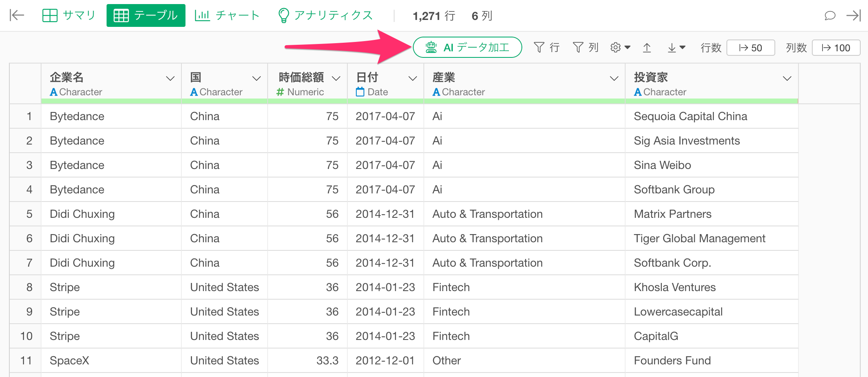Expand the 時価総額 column menu chevron
The height and width of the screenshot is (377, 868).
pyautogui.click(x=336, y=78)
